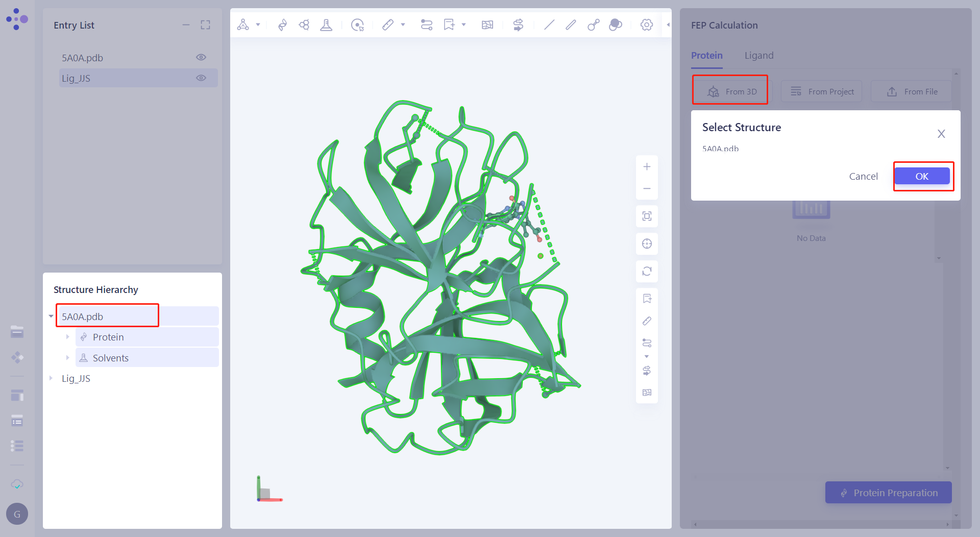Click OK in the Select Structure dialog

point(922,176)
